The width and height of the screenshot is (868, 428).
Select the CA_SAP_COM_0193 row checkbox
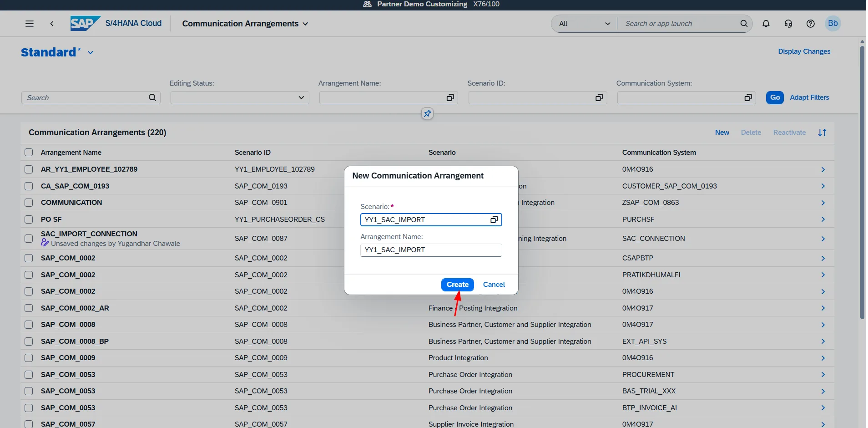coord(29,186)
